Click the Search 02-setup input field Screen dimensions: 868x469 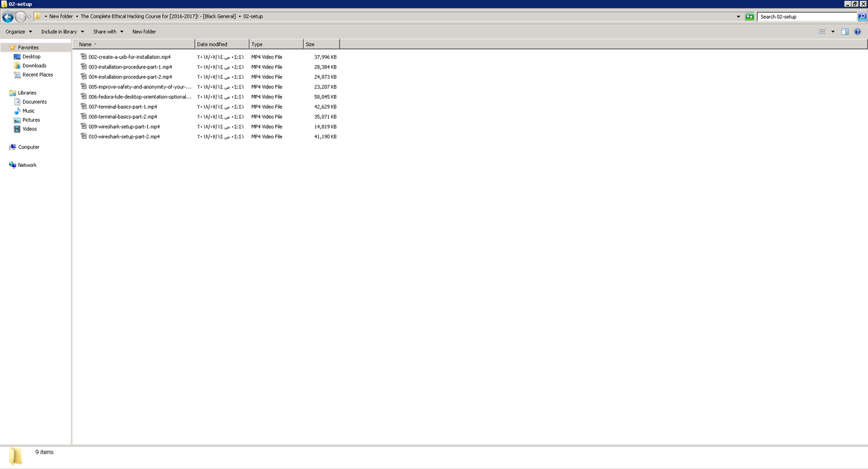click(806, 17)
